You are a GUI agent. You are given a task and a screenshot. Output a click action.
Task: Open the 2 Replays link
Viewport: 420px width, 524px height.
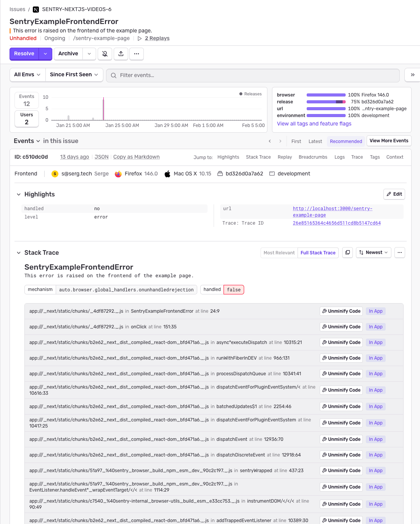[x=157, y=38]
